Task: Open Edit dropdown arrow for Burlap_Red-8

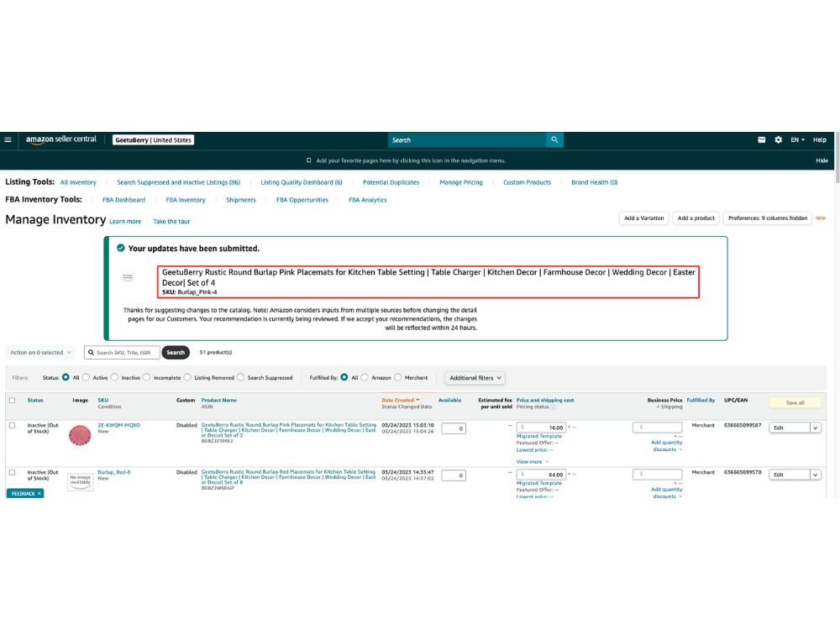Action: (816, 475)
